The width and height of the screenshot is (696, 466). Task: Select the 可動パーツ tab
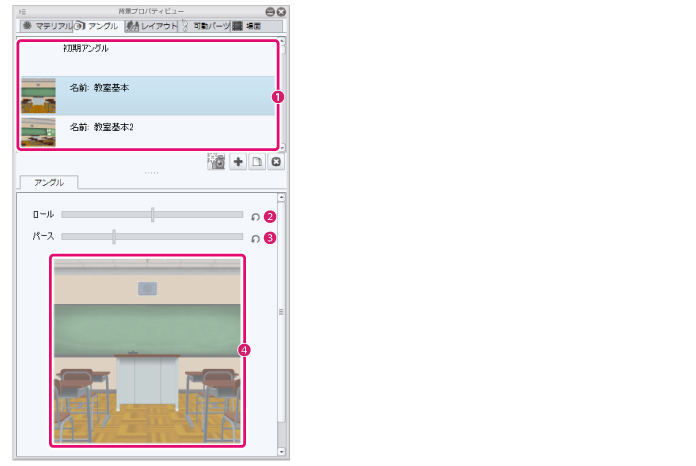click(x=205, y=26)
